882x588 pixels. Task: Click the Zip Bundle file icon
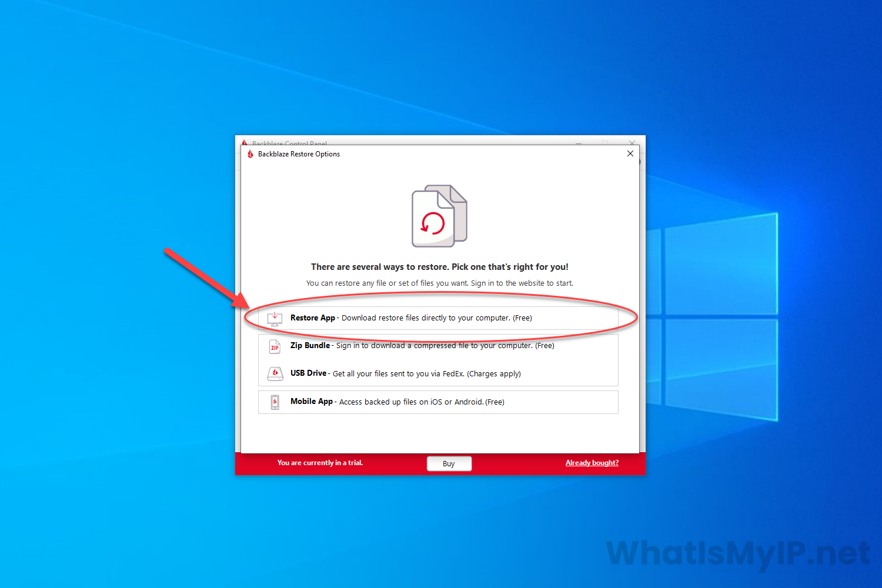click(x=275, y=346)
